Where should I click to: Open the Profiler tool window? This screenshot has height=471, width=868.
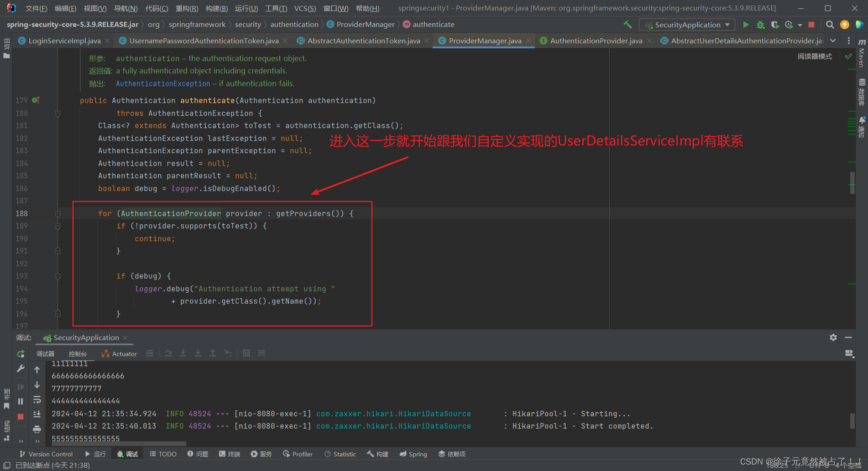pos(298,454)
